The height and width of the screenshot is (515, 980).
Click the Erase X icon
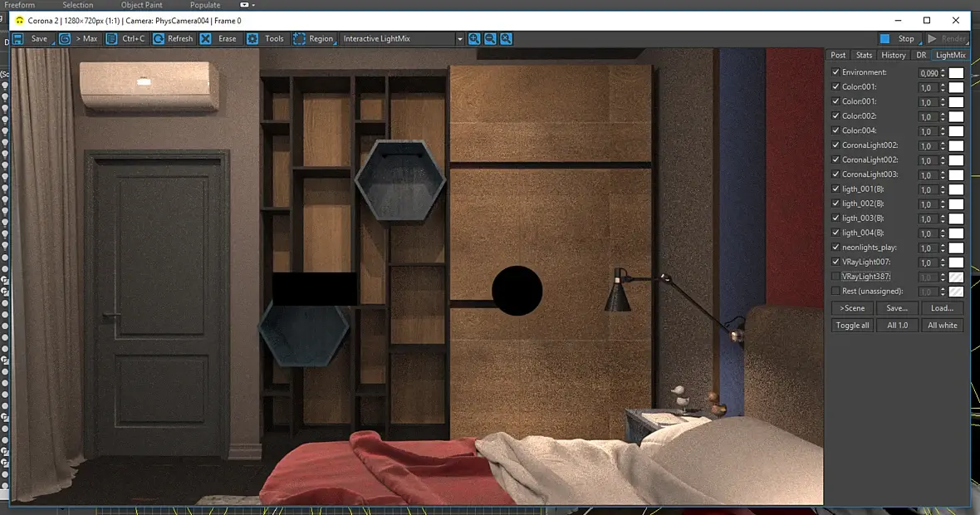(x=206, y=39)
